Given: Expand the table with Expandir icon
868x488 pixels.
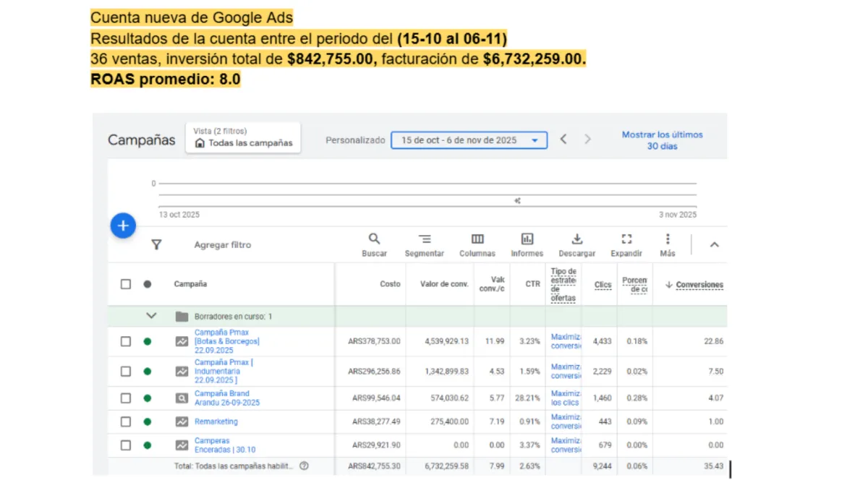Looking at the screenshot, I should click(626, 239).
